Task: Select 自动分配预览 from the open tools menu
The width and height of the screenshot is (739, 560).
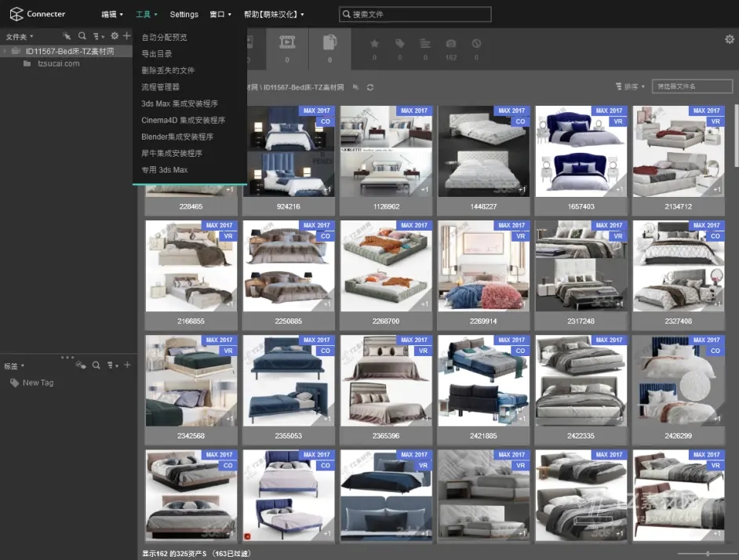Action: point(165,36)
